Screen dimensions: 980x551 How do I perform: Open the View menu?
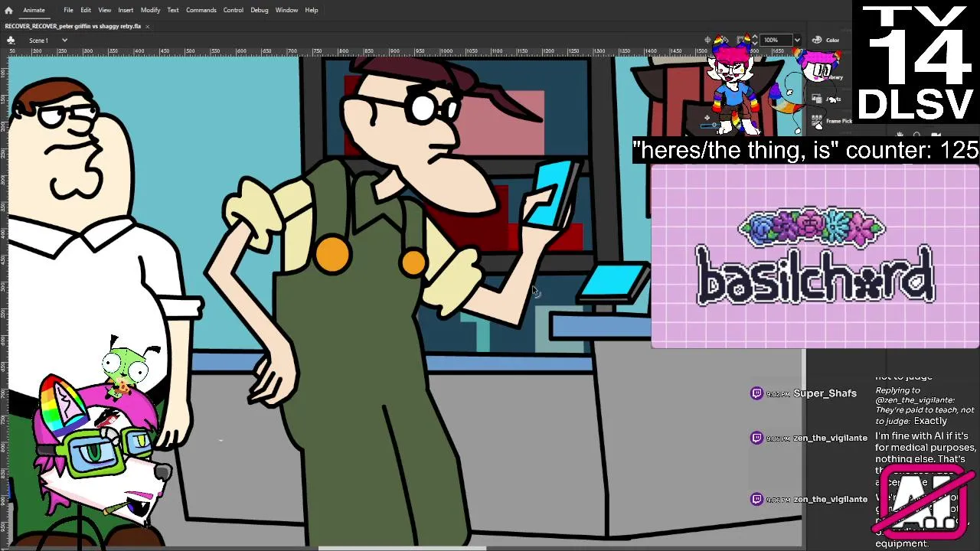coord(104,10)
